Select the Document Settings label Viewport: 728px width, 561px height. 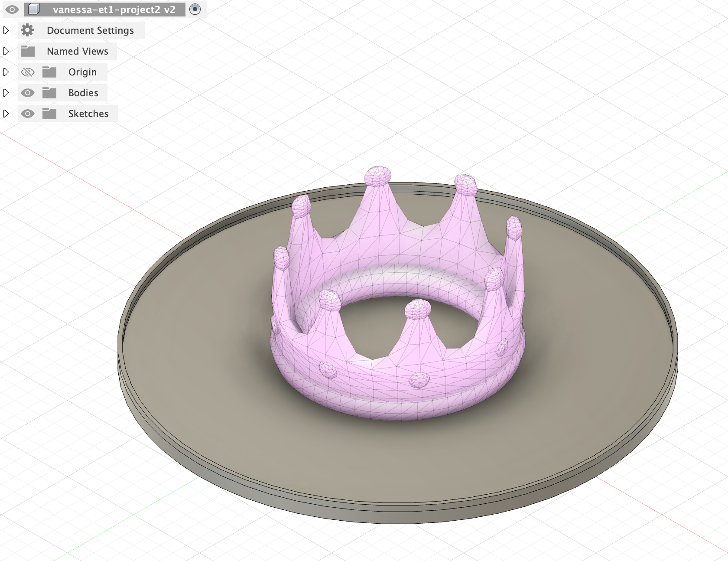pos(90,30)
